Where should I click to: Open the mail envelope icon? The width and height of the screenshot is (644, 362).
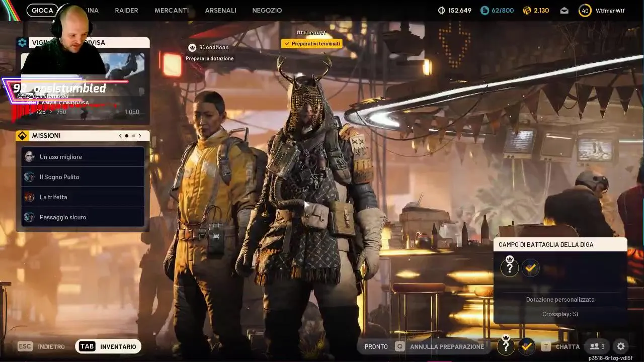point(565,10)
